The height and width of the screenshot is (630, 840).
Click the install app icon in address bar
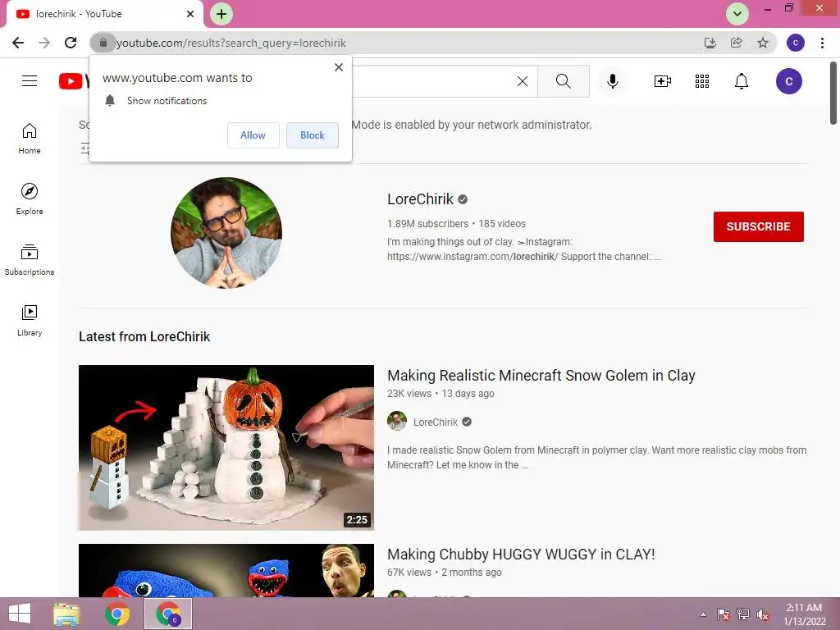[710, 43]
